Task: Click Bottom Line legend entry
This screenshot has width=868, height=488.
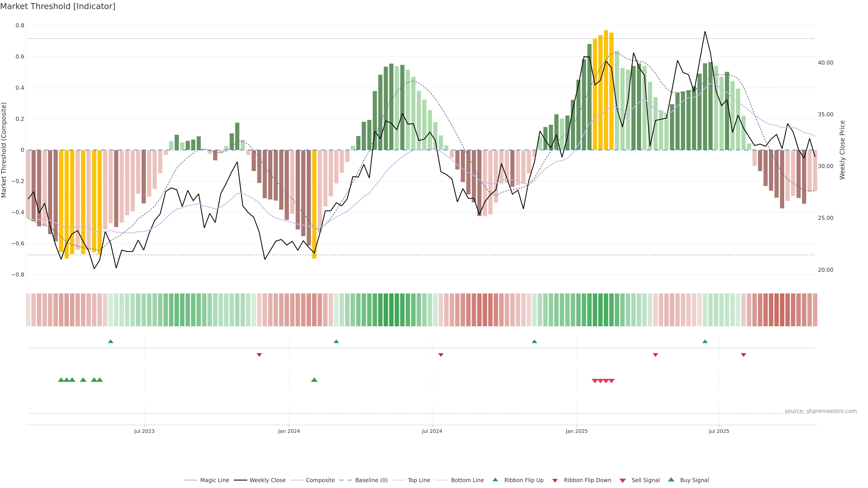Action: [467, 480]
